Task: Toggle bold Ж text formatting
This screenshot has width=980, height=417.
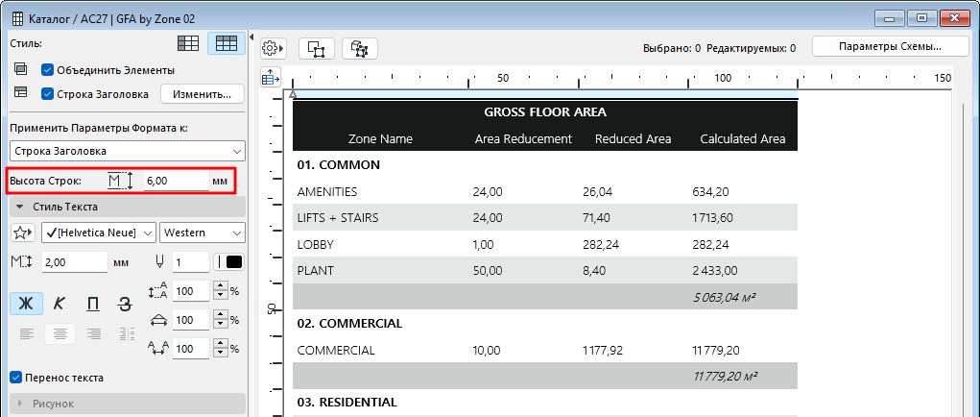Action: [x=26, y=304]
